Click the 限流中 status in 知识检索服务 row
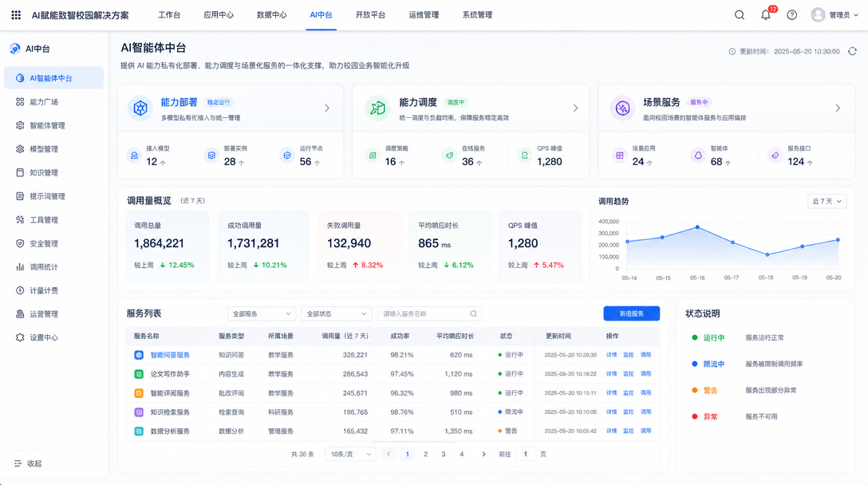The width and height of the screenshot is (868, 485). click(511, 412)
